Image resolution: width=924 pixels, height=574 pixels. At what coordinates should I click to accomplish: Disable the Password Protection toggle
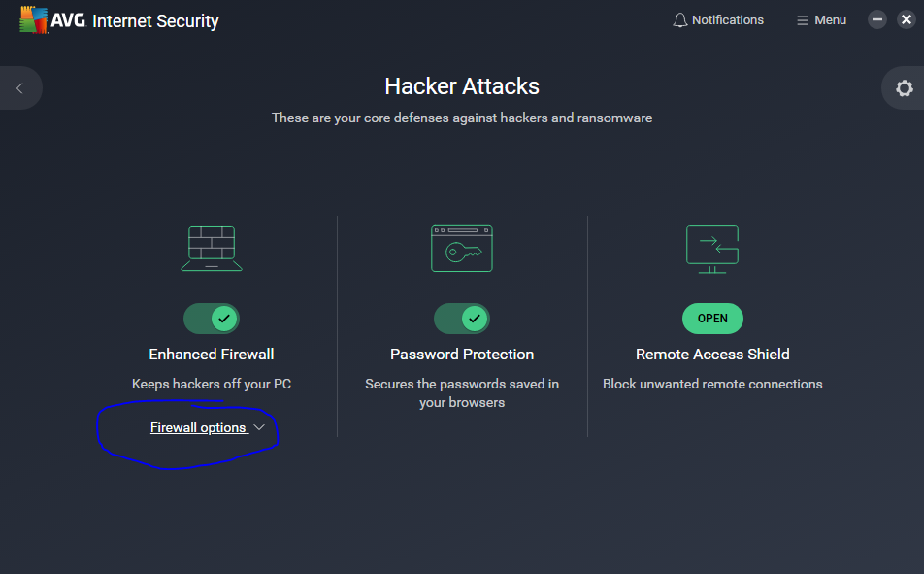pyautogui.click(x=462, y=319)
